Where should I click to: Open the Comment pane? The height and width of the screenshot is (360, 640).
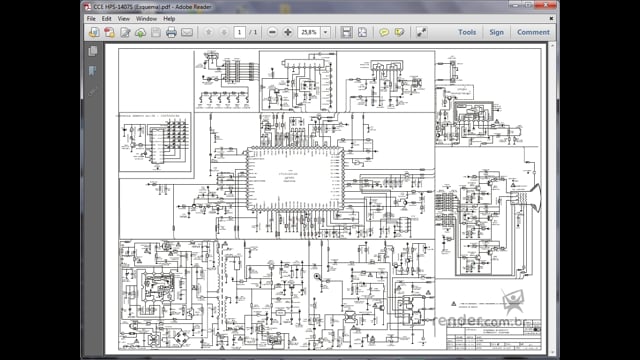point(533,32)
